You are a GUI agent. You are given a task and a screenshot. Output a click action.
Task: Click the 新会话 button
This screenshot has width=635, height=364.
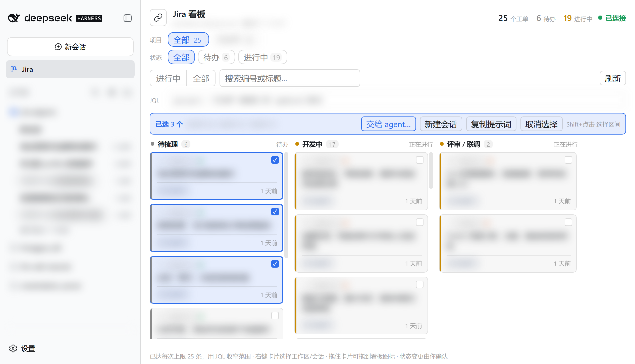tap(70, 47)
